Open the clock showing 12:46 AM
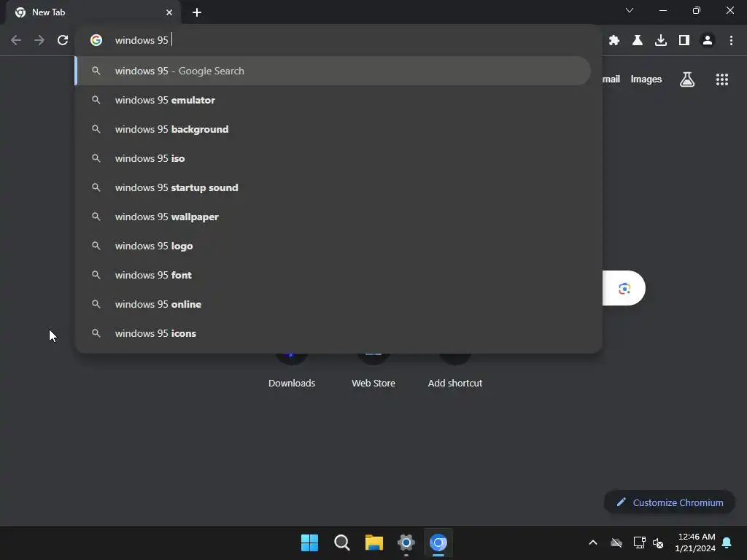Viewport: 747px width, 560px height. 695,542
